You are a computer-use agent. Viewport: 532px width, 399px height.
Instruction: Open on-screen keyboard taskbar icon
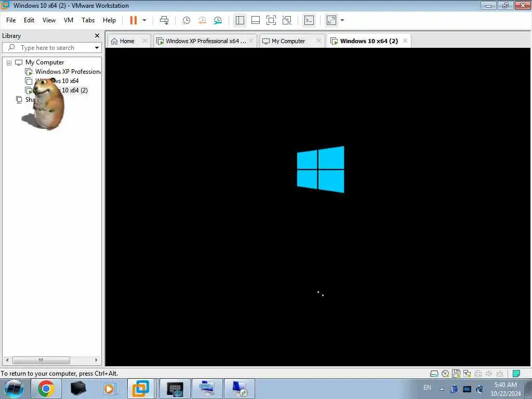(x=175, y=389)
